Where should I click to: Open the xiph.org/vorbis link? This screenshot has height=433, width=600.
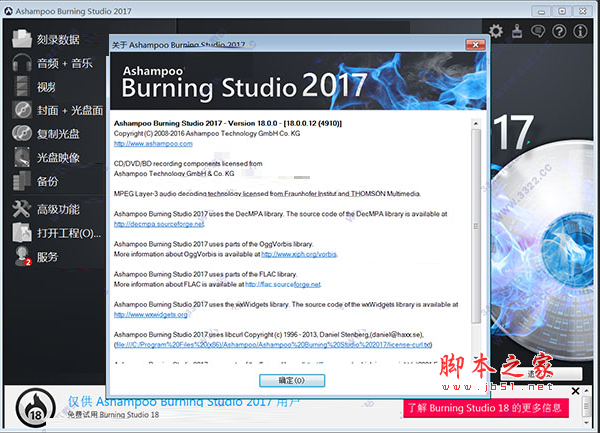299,254
